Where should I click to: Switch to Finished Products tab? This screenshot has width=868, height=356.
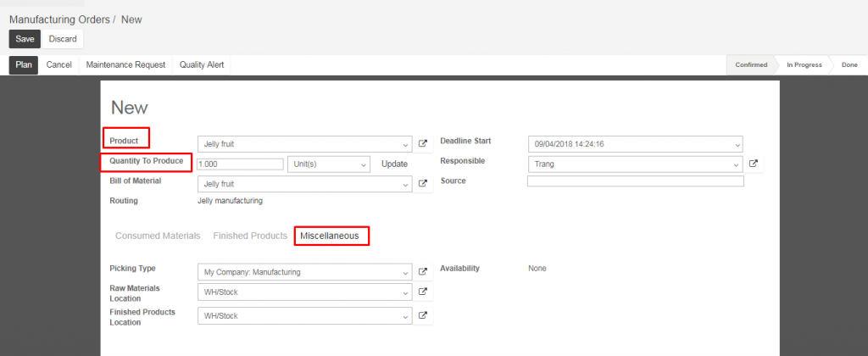tap(250, 236)
